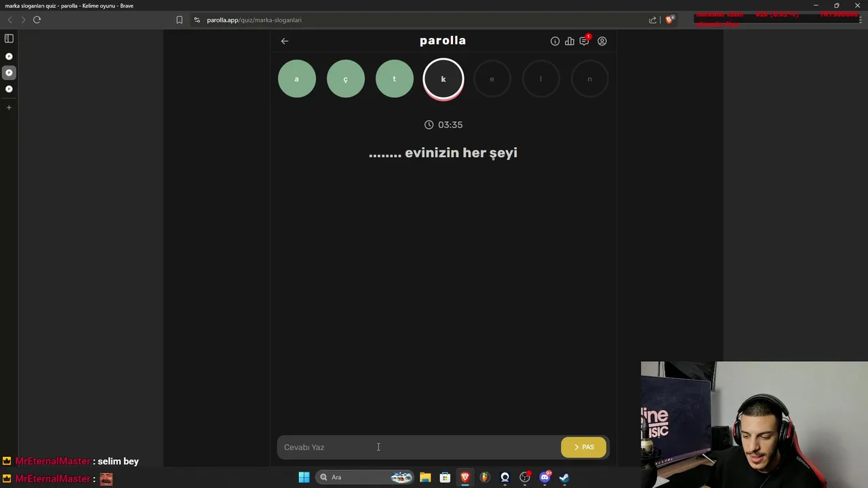The height and width of the screenshot is (488, 868).
Task: Open the share icon in address bar
Action: 652,20
